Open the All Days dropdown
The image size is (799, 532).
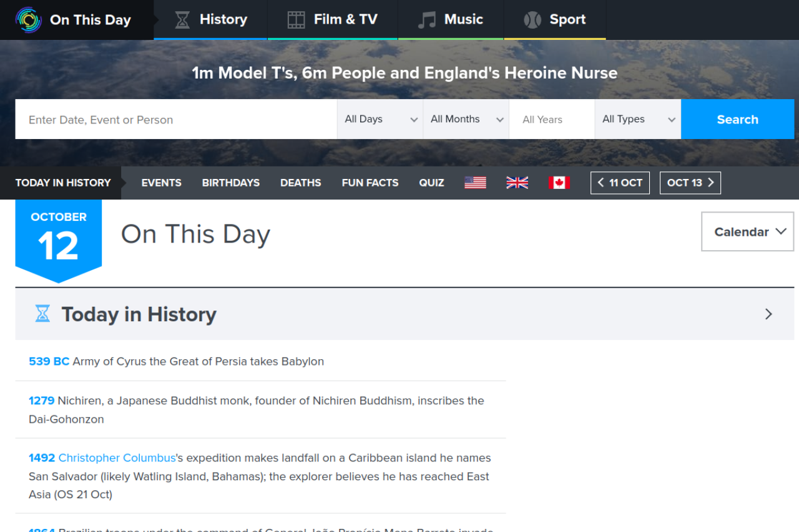tap(380, 119)
